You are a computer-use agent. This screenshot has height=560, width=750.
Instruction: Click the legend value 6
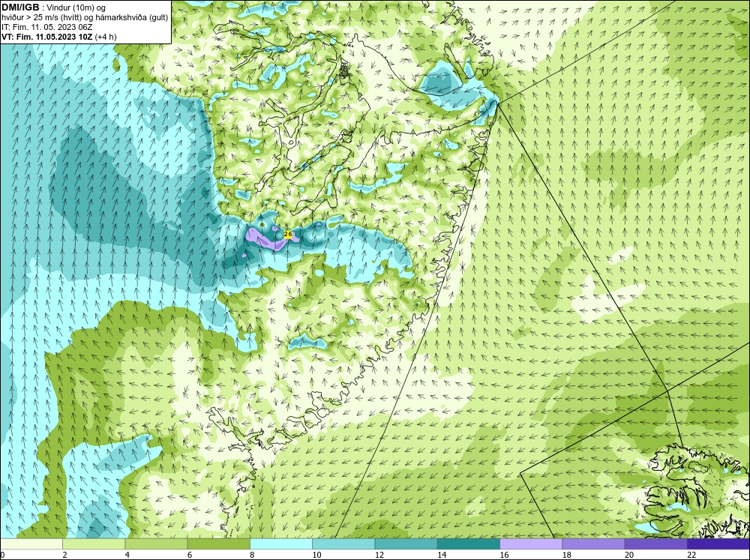pos(190,555)
